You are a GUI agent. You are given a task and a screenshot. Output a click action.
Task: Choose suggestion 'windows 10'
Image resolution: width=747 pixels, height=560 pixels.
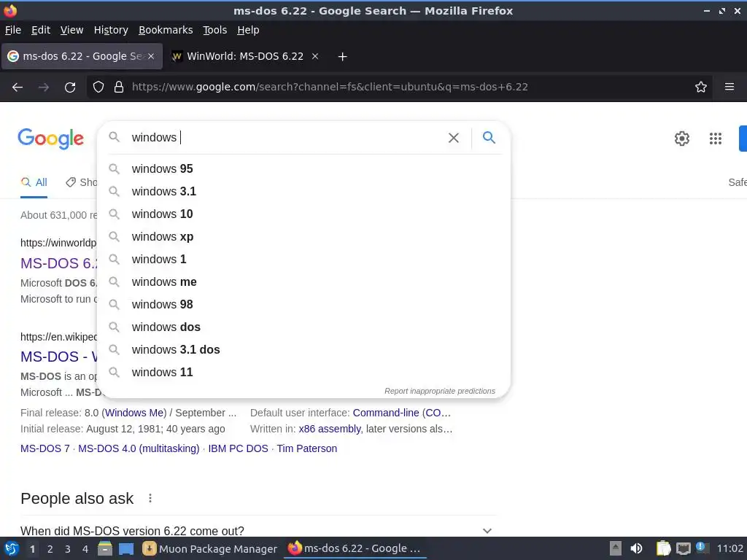305,214
